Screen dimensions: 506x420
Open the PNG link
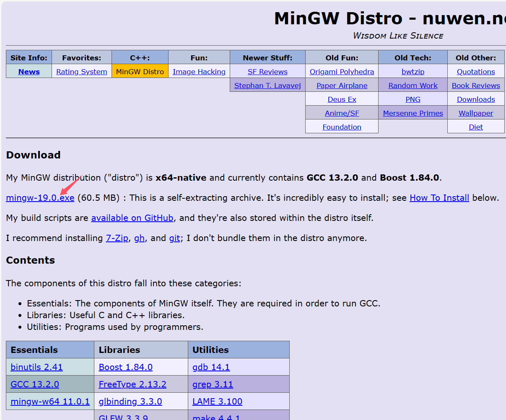click(x=413, y=99)
